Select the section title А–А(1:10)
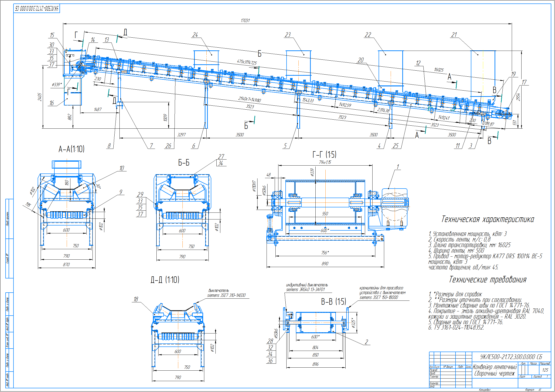Viewport: 555px width, 392px height. 72,149
